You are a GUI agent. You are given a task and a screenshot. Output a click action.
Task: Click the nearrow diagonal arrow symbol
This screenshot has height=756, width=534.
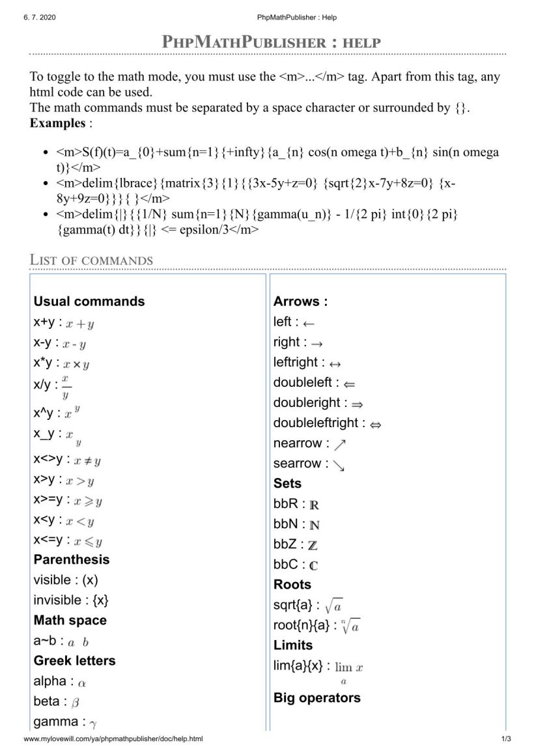339,445
